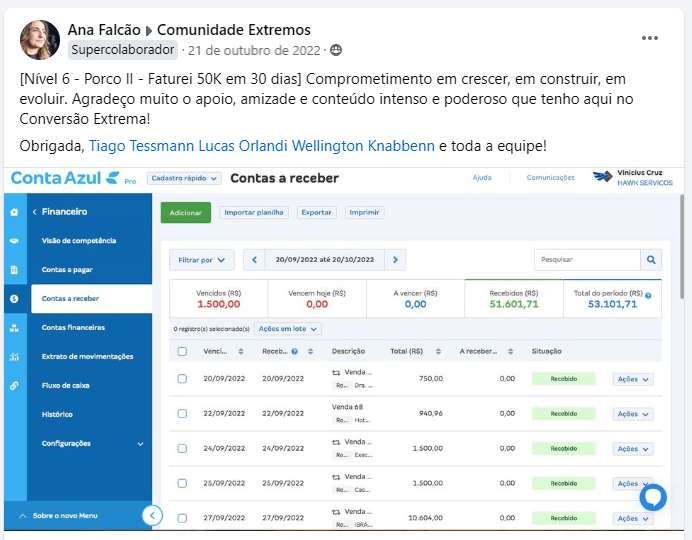Viewport: 692px width, 540px height.
Task: Open Ações for the 940,96 row
Action: click(633, 414)
